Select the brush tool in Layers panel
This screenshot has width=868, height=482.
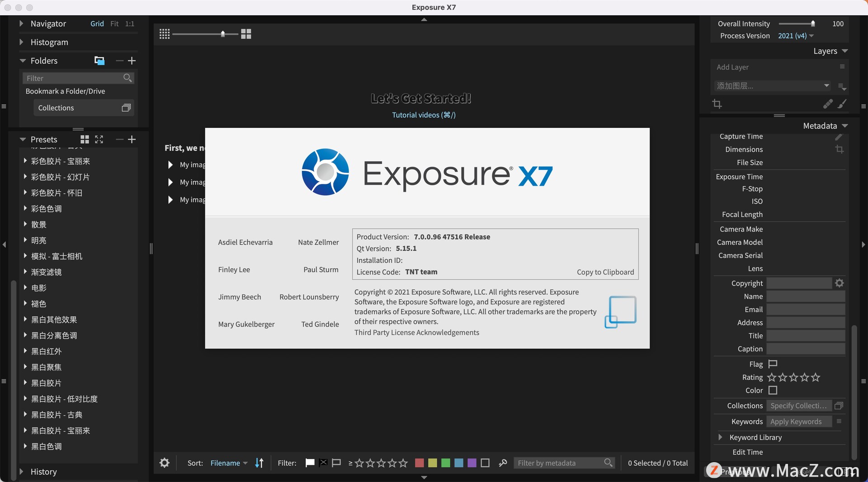tap(842, 104)
